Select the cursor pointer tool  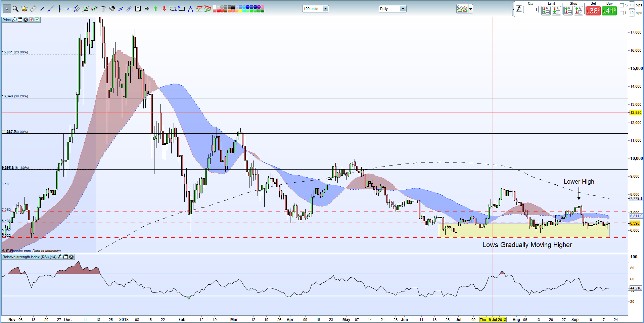[x=7, y=9]
